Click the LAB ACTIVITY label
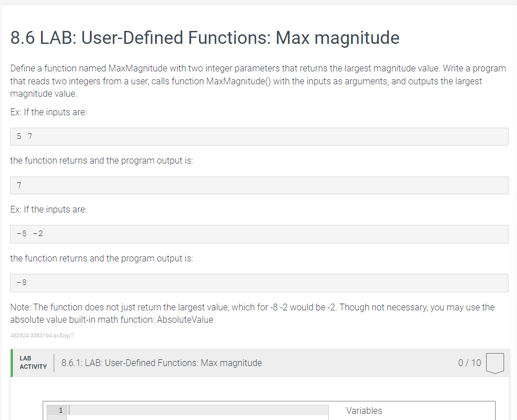 click(x=33, y=363)
